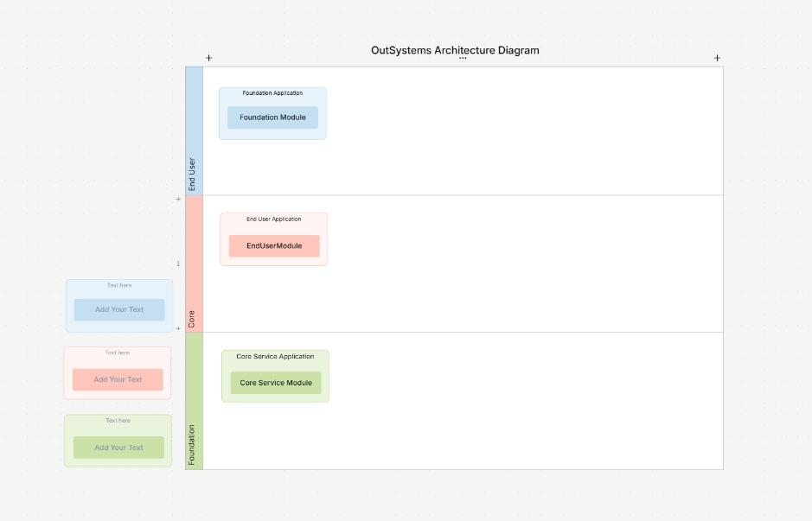Viewport: 812px width, 521px height.
Task: Click the vertical dots handle left of the lanes
Action: pos(179,262)
